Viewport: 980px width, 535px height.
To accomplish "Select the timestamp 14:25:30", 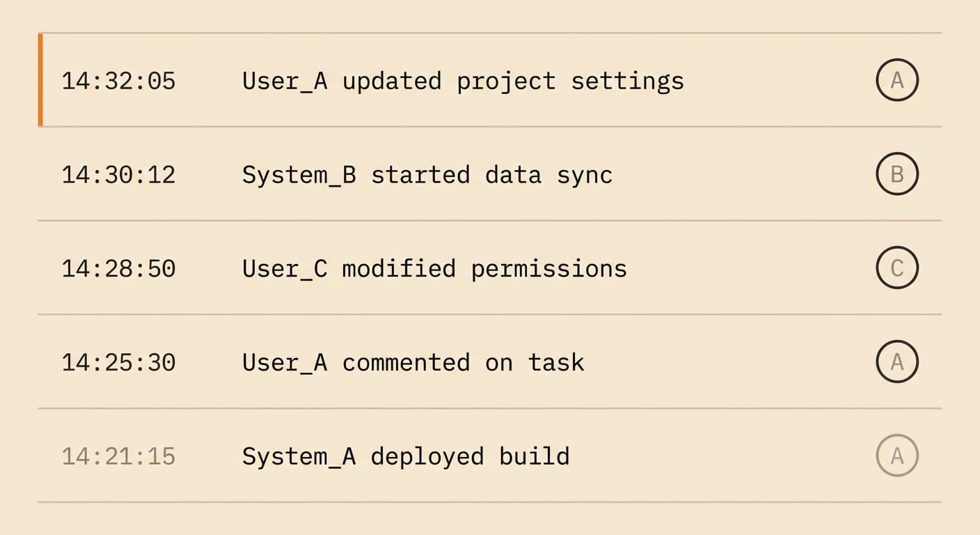I will (x=118, y=363).
